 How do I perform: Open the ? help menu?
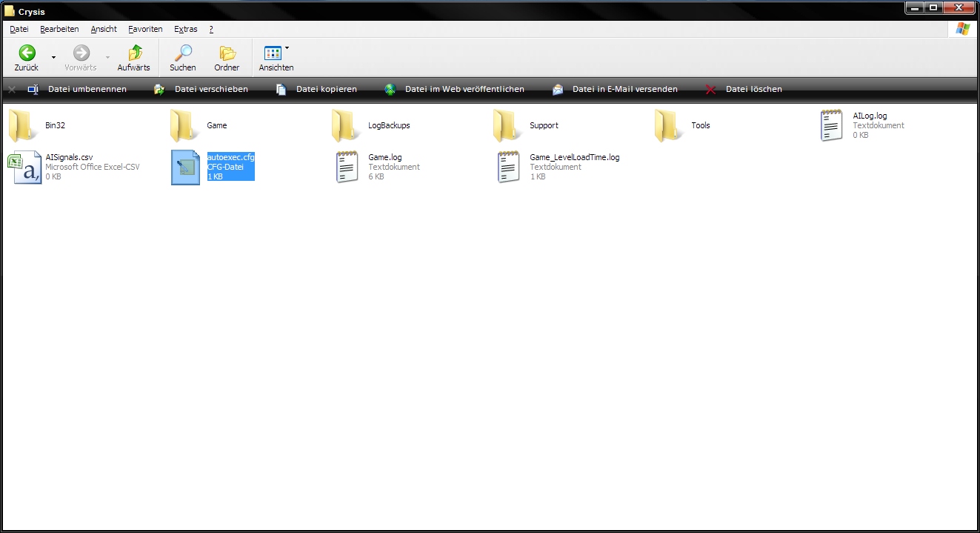pos(211,29)
